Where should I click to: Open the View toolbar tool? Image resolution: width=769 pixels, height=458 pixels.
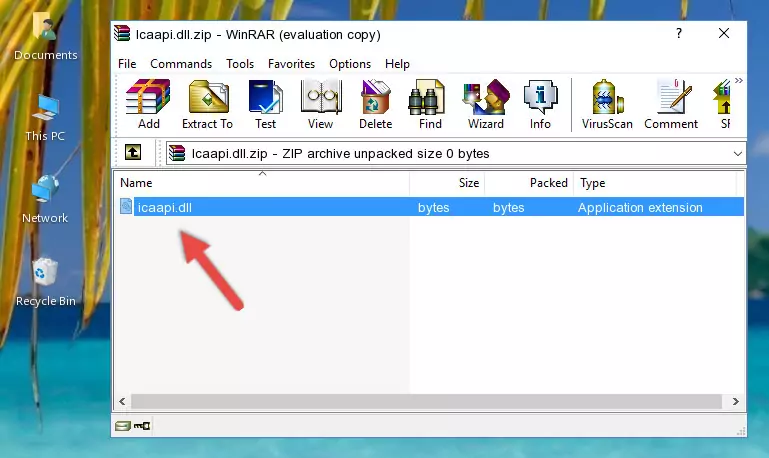[x=321, y=104]
